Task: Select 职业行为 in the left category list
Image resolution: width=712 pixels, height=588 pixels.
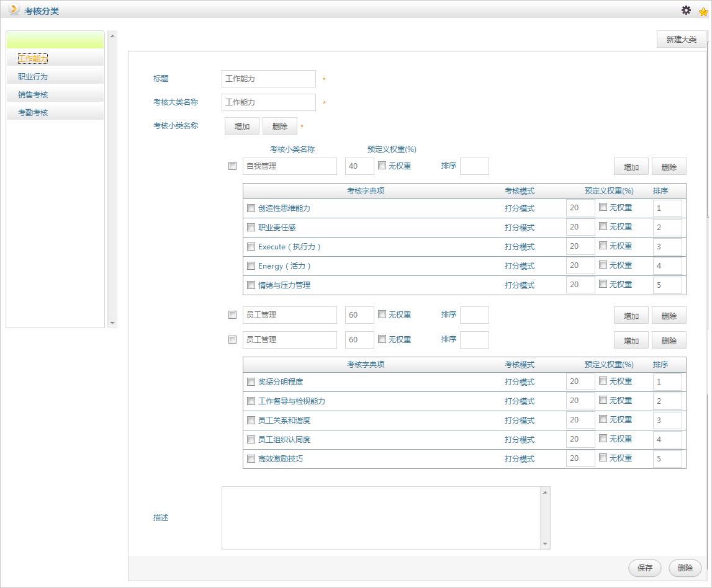Action: pyautogui.click(x=33, y=77)
